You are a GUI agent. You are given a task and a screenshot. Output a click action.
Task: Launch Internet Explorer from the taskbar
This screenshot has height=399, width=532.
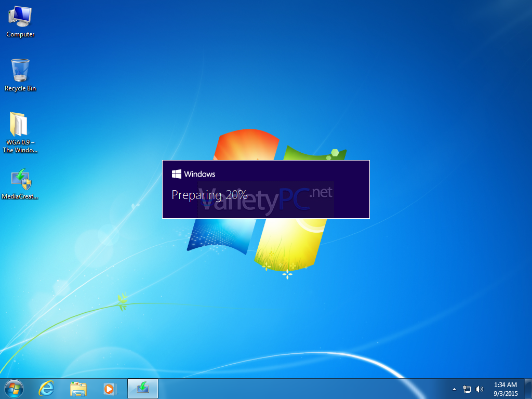point(46,389)
